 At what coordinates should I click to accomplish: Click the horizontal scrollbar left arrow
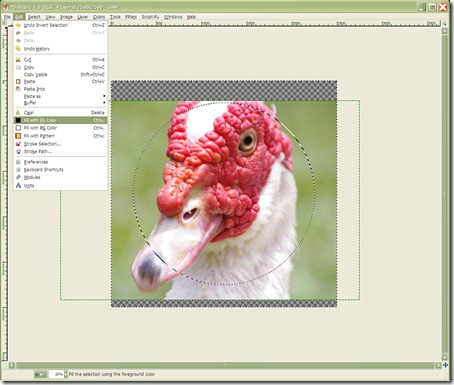[x=12, y=365]
